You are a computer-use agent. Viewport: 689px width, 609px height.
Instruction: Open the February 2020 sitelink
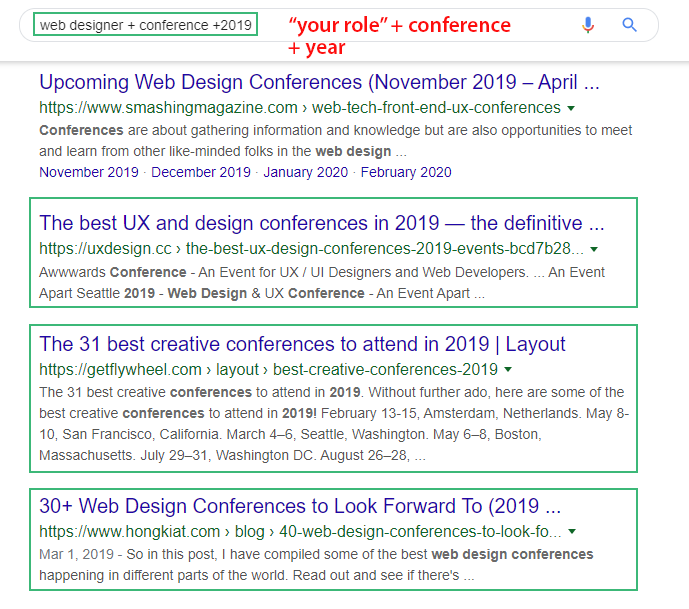(x=406, y=172)
